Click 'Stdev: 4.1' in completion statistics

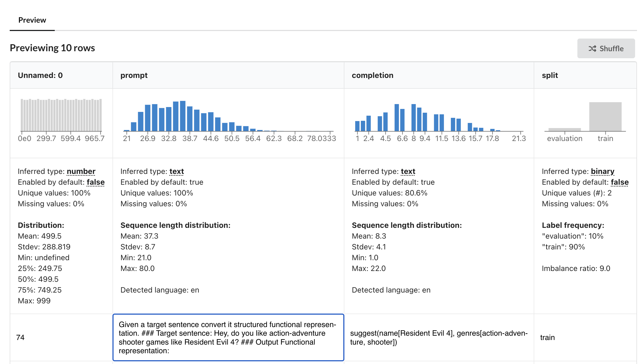coord(369,247)
